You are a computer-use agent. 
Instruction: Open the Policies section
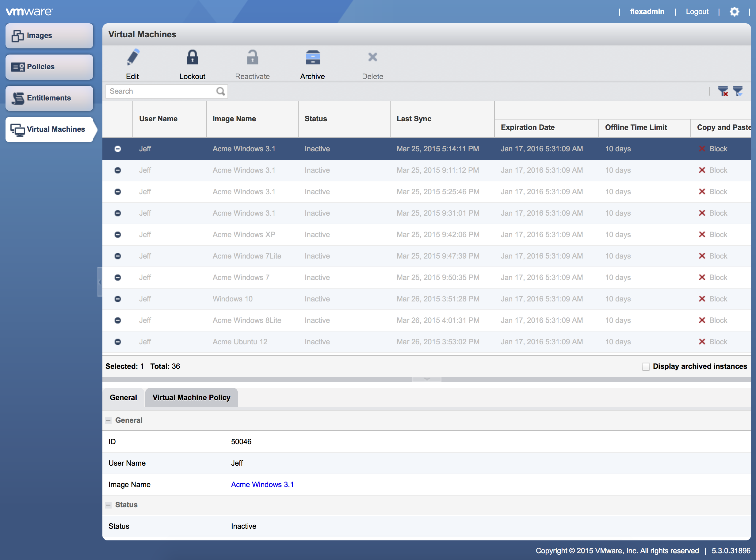(x=49, y=67)
